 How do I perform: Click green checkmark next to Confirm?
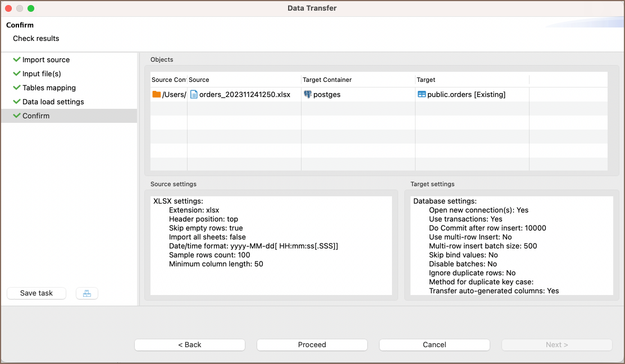pyautogui.click(x=17, y=116)
